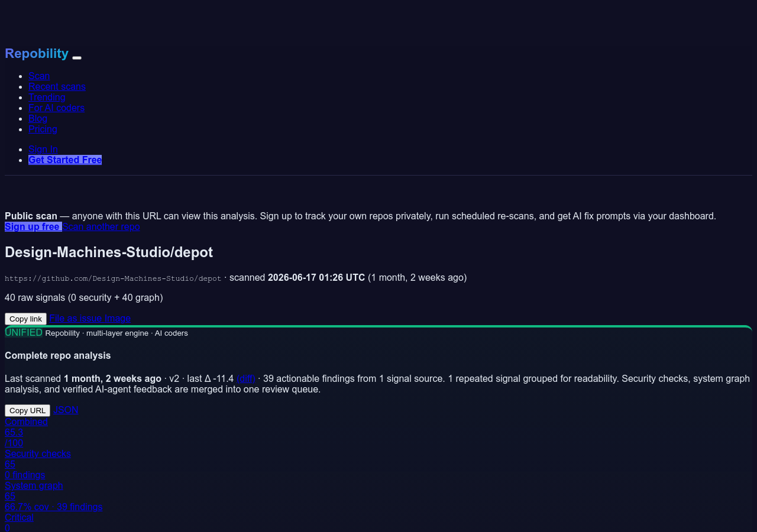Click the Design-Machines-Studio/depot heading

coord(109,252)
